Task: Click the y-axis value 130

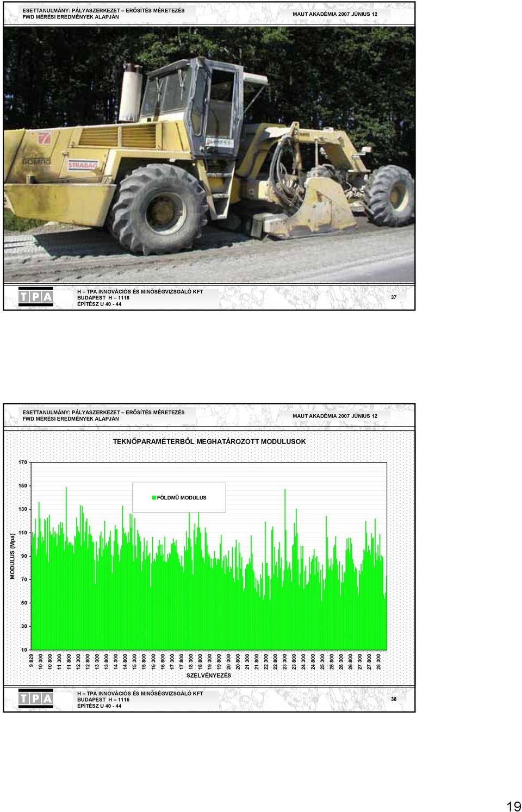Action: [22, 509]
